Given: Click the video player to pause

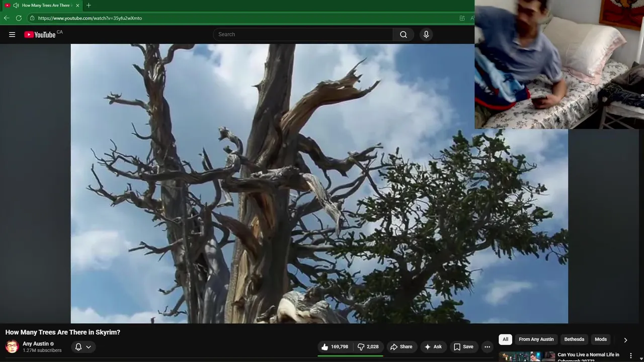Looking at the screenshot, I should 319,184.
